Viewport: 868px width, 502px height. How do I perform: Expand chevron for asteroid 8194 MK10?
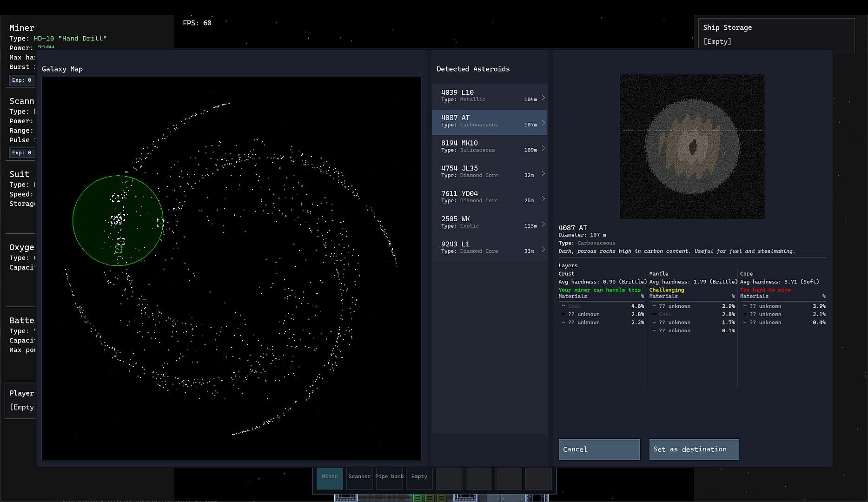point(543,148)
